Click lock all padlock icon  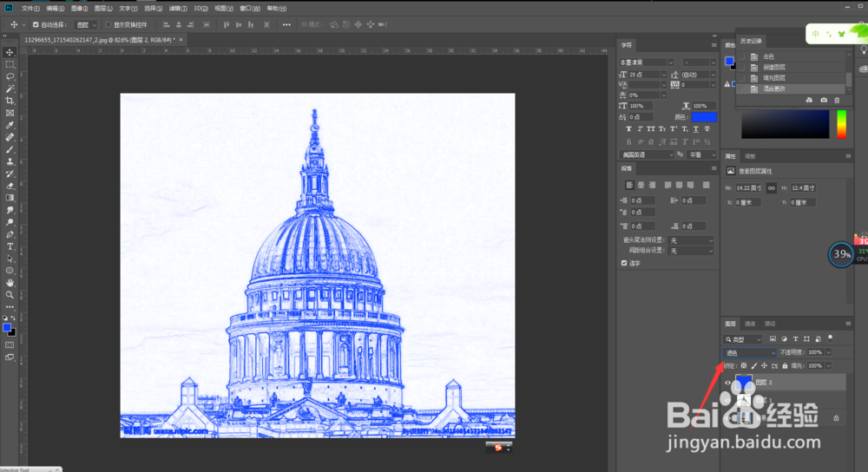785,366
